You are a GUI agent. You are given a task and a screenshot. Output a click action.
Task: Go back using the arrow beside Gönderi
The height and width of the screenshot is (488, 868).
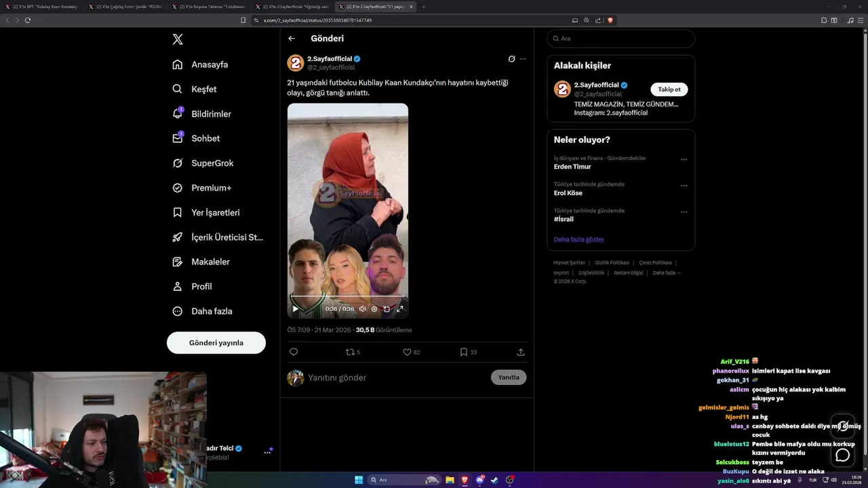coord(292,39)
